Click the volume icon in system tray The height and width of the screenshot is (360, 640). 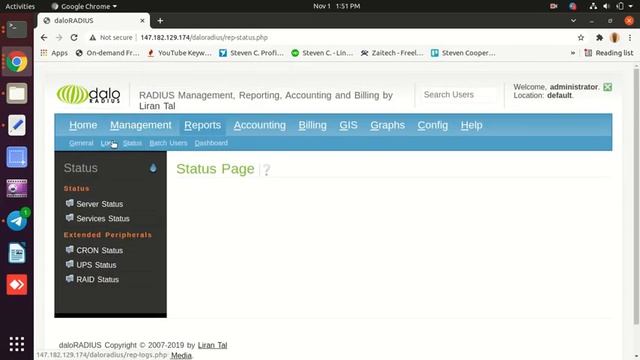coord(606,6)
